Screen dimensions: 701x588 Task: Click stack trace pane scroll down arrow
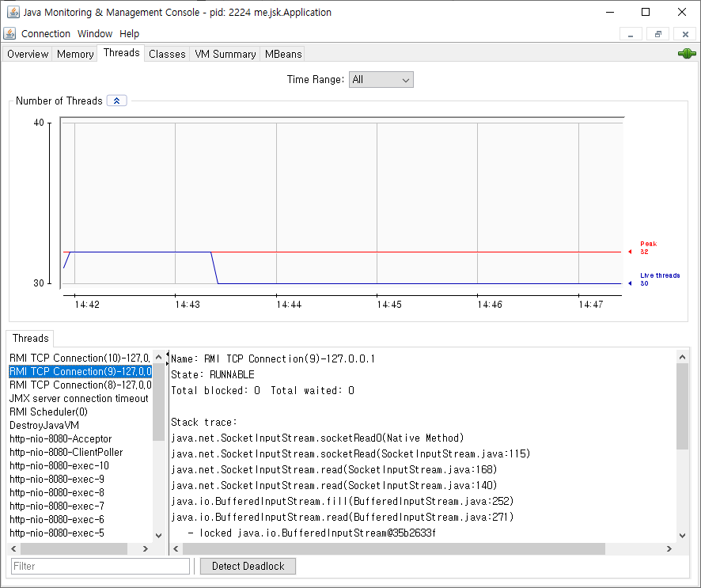[x=682, y=535]
